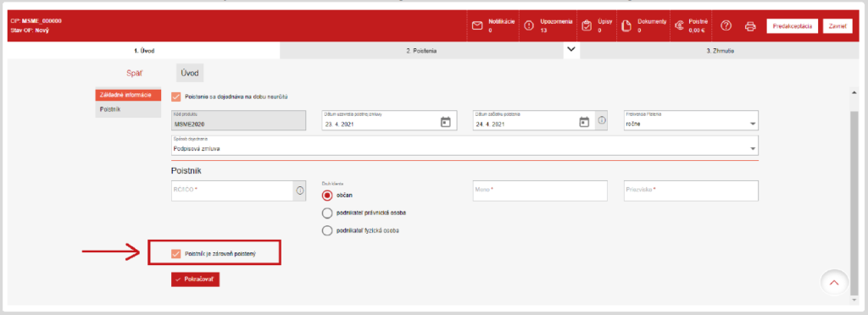
Task: Toggle Poistník je zároveň poistený checkbox
Action: tap(176, 254)
